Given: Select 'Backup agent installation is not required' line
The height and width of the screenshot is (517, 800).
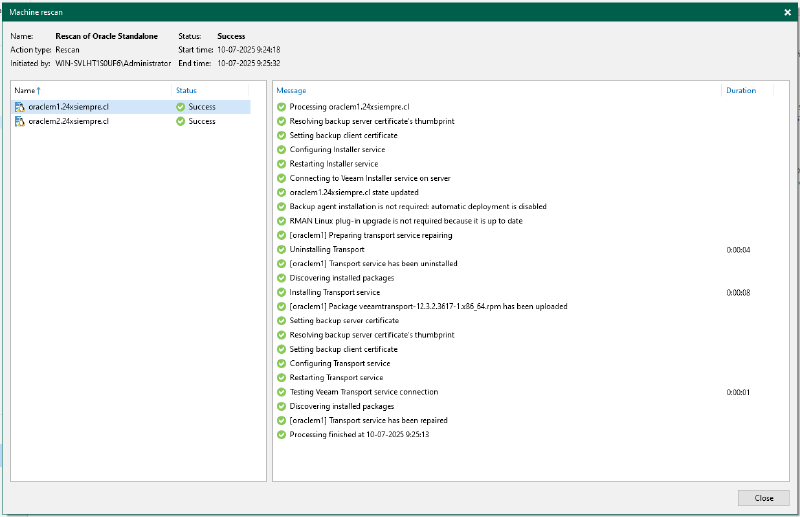Looking at the screenshot, I should pos(418,207).
